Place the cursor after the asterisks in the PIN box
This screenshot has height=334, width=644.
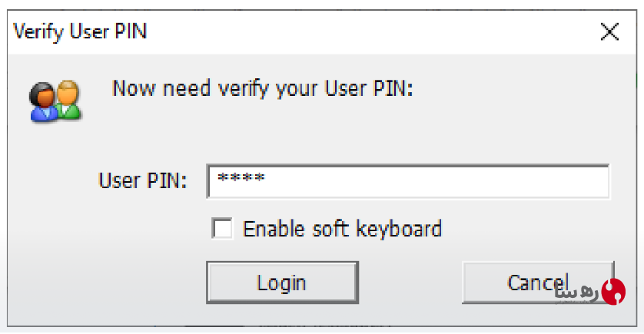pos(267,179)
